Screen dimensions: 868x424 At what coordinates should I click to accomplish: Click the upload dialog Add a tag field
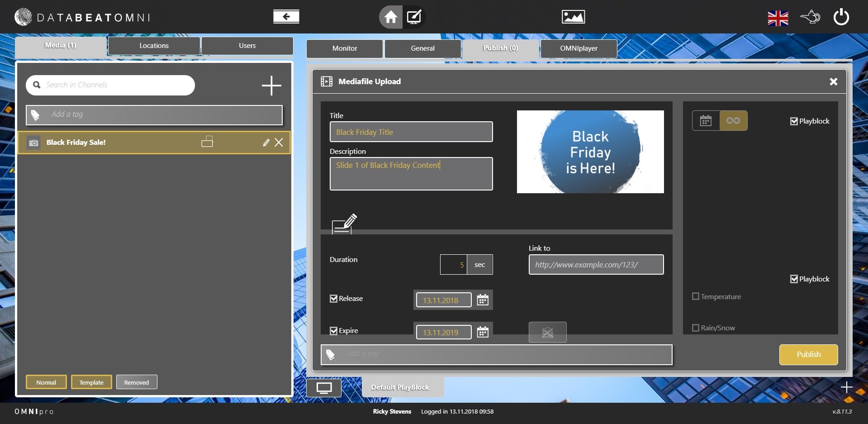[x=497, y=355]
